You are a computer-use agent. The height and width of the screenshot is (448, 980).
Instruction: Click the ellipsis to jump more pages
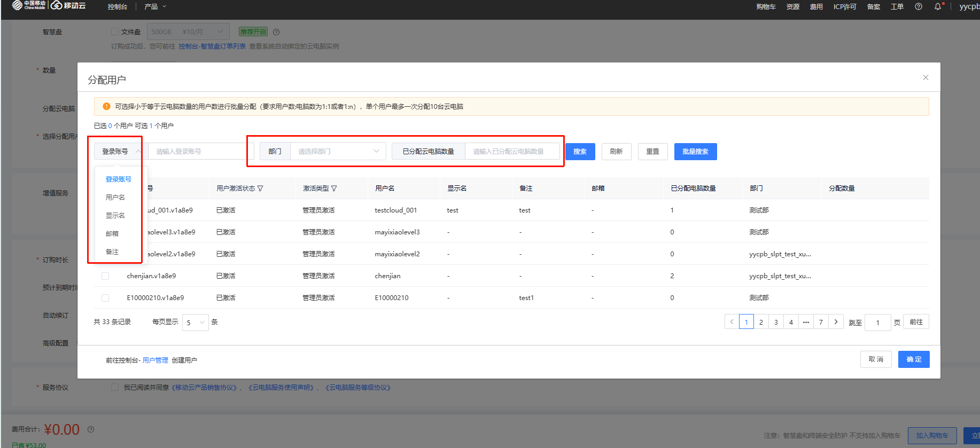(806, 322)
